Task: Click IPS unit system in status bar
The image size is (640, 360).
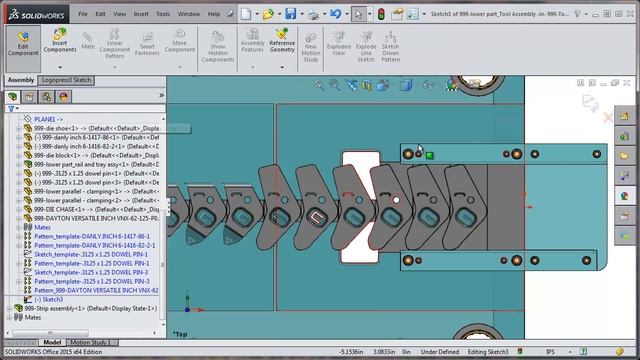Action: [550, 351]
